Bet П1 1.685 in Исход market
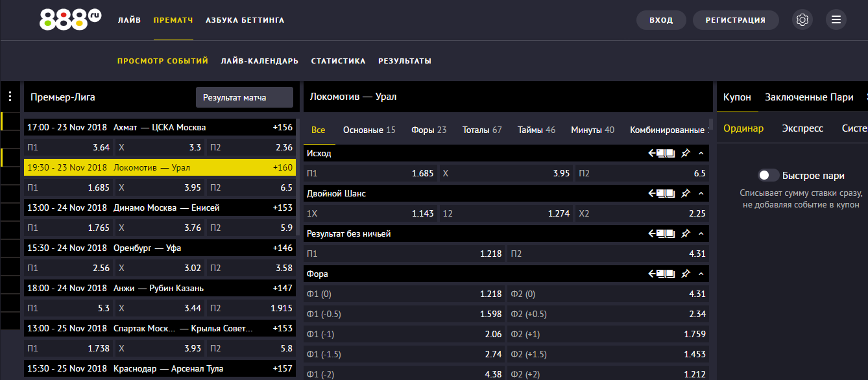This screenshot has width=868, height=380. tap(370, 174)
